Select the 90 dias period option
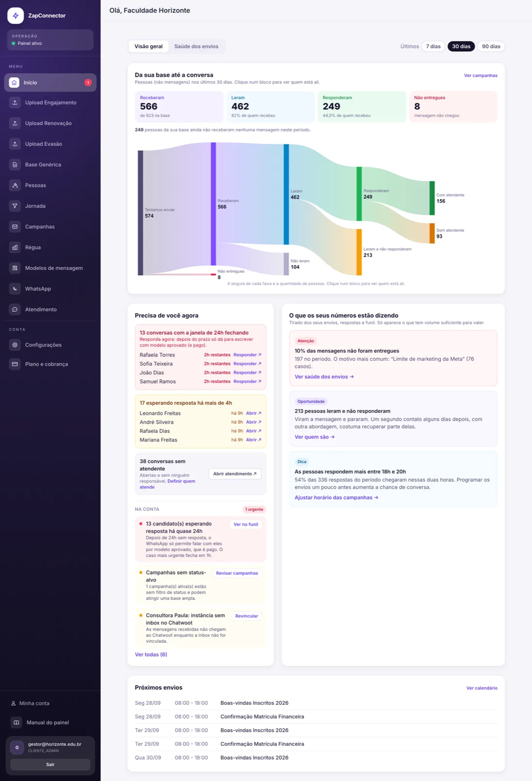The width and height of the screenshot is (532, 781). [x=491, y=46]
